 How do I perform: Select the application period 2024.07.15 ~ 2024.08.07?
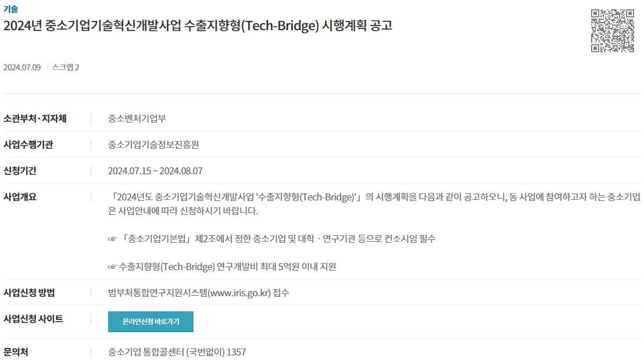(155, 171)
